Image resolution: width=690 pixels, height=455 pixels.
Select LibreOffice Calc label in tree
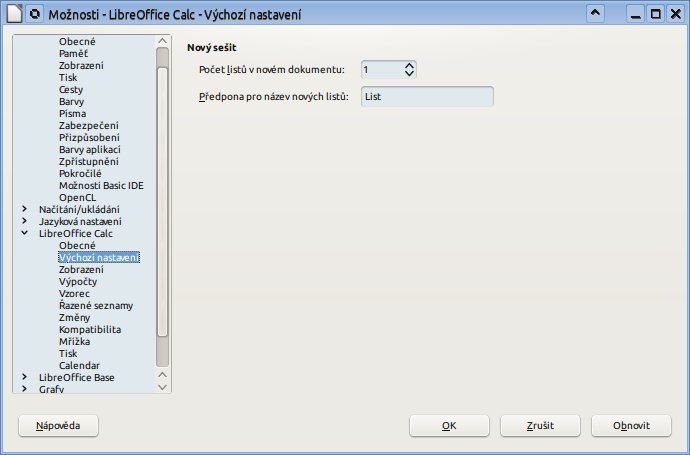[x=76, y=233]
